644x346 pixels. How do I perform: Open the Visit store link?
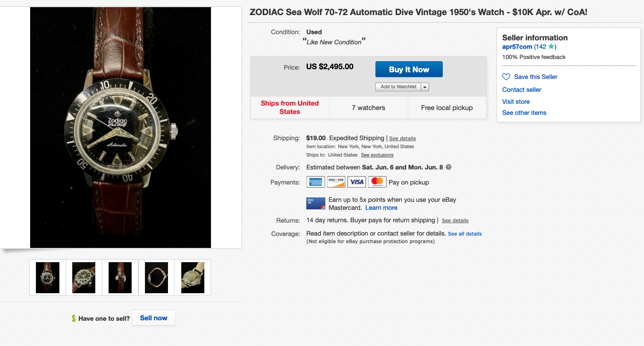516,102
